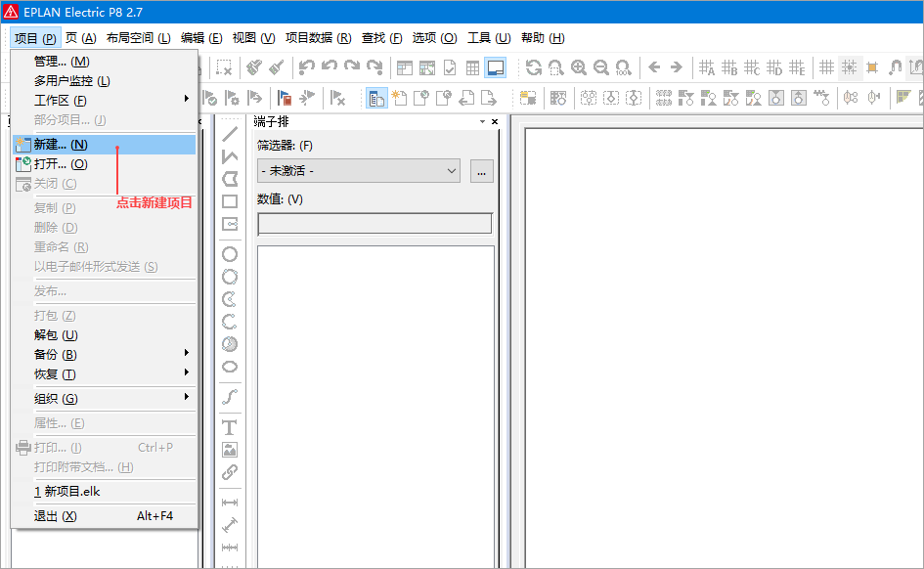Choose 管理... (M) menu entry

[105, 62]
